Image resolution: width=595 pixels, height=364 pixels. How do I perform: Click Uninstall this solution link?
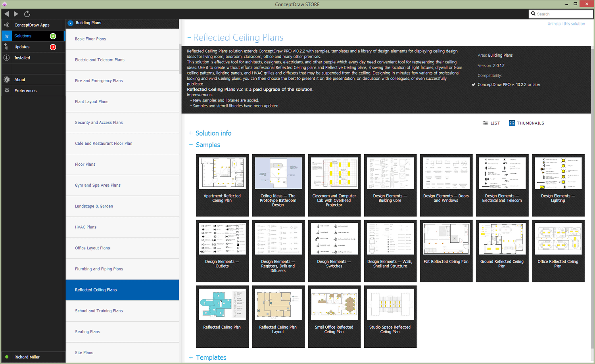point(566,24)
